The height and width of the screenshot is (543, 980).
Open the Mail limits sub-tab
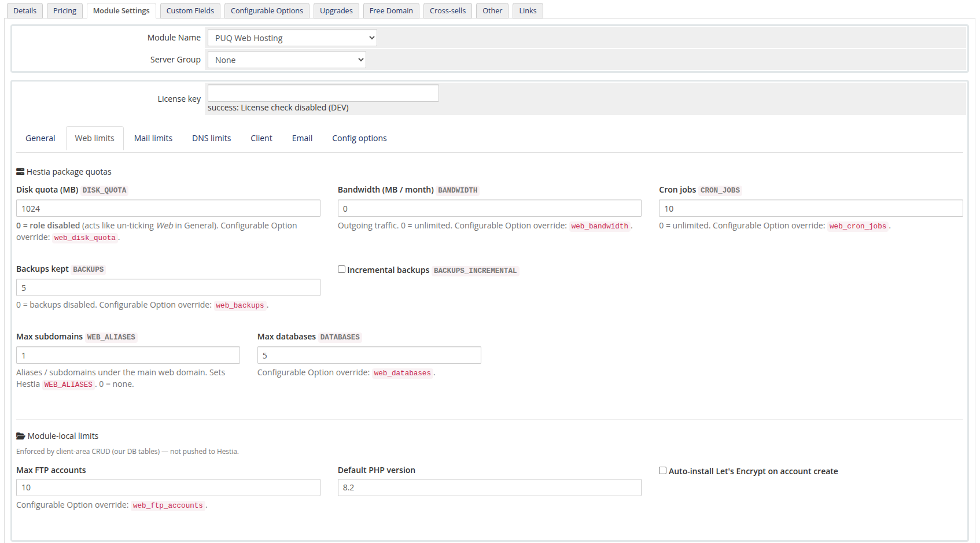(x=153, y=138)
